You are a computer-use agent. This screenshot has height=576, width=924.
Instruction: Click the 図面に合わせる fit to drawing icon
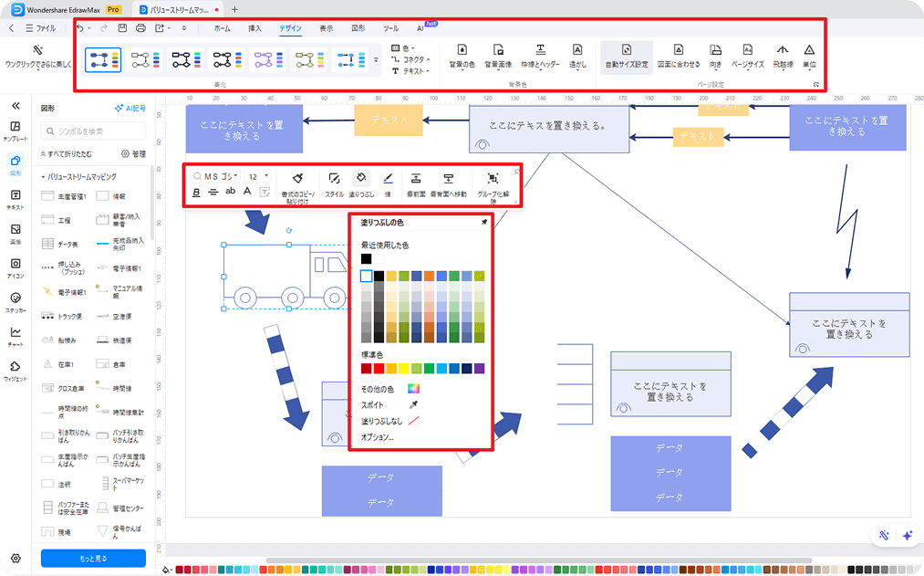point(679,50)
